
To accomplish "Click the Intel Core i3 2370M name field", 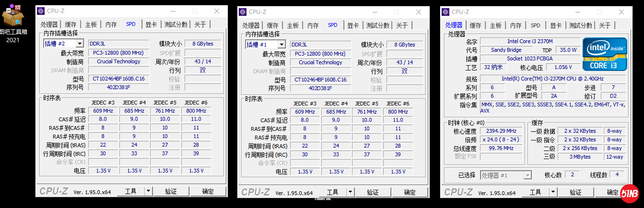I will coord(529,42).
